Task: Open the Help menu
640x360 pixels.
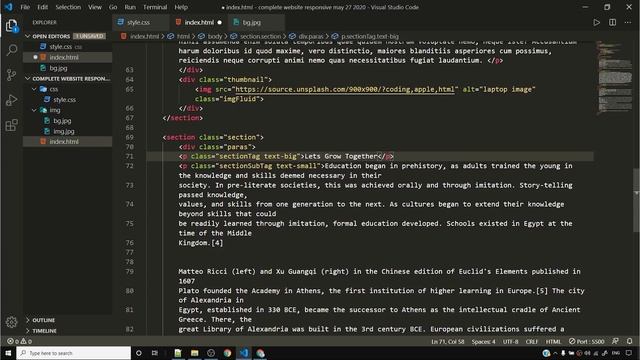Action: [x=181, y=7]
